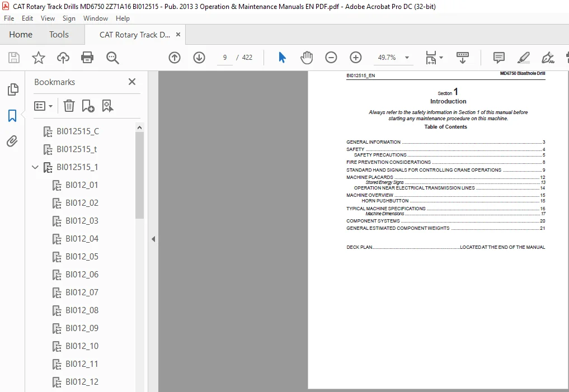Open bookmark BI012_09

pyautogui.click(x=82, y=328)
